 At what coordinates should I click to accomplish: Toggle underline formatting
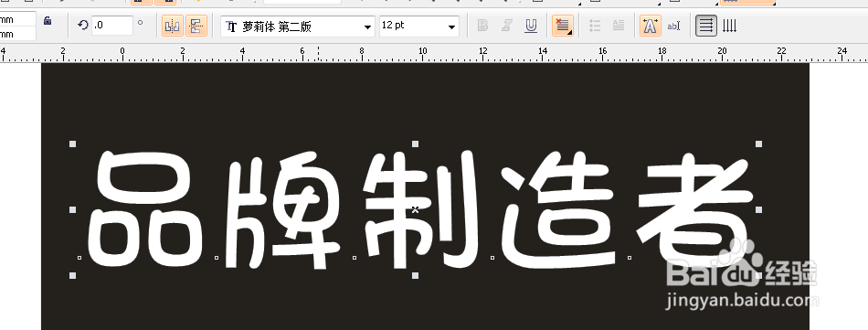click(531, 26)
